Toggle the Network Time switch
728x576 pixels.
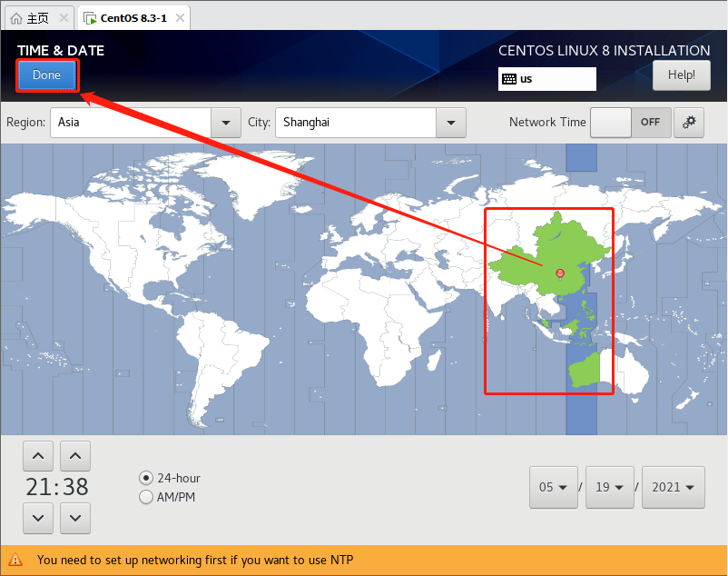pos(631,123)
